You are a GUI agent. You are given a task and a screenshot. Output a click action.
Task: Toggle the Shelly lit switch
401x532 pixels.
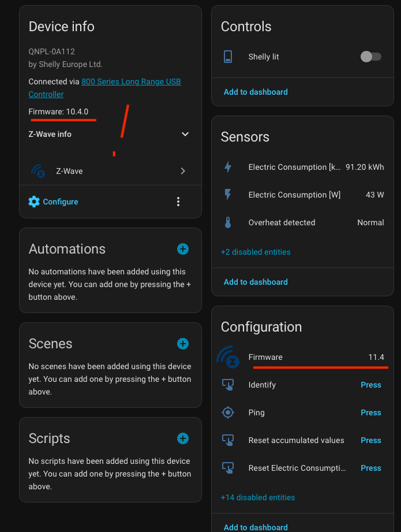[370, 57]
